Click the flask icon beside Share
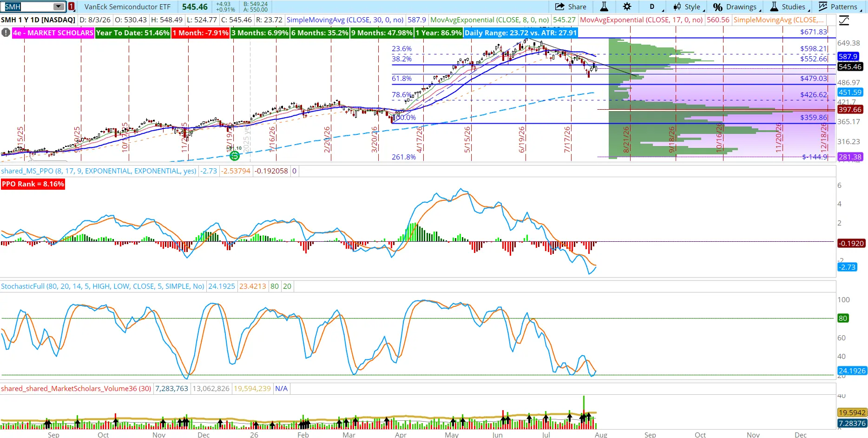Image resolution: width=868 pixels, height=438 pixels. click(604, 7)
